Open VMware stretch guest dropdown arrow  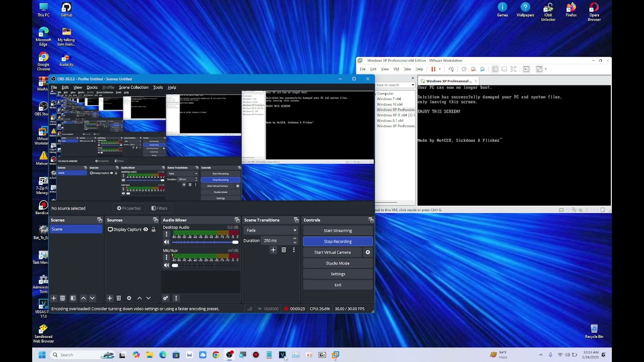(545, 69)
